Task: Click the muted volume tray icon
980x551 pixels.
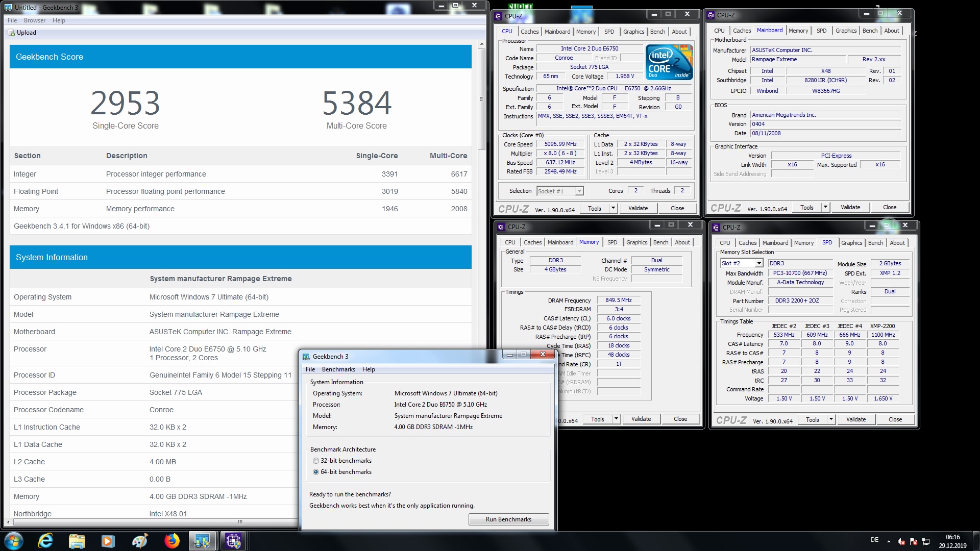Action: [x=901, y=541]
